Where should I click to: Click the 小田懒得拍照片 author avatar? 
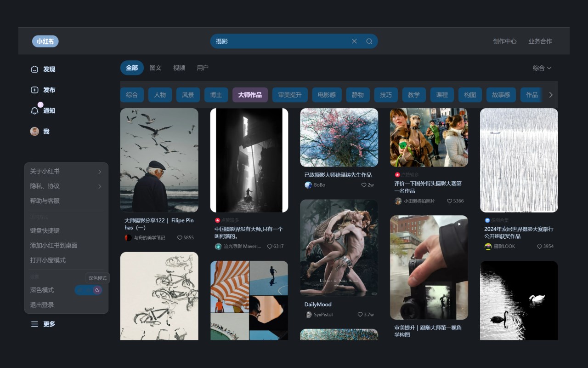[x=398, y=201]
